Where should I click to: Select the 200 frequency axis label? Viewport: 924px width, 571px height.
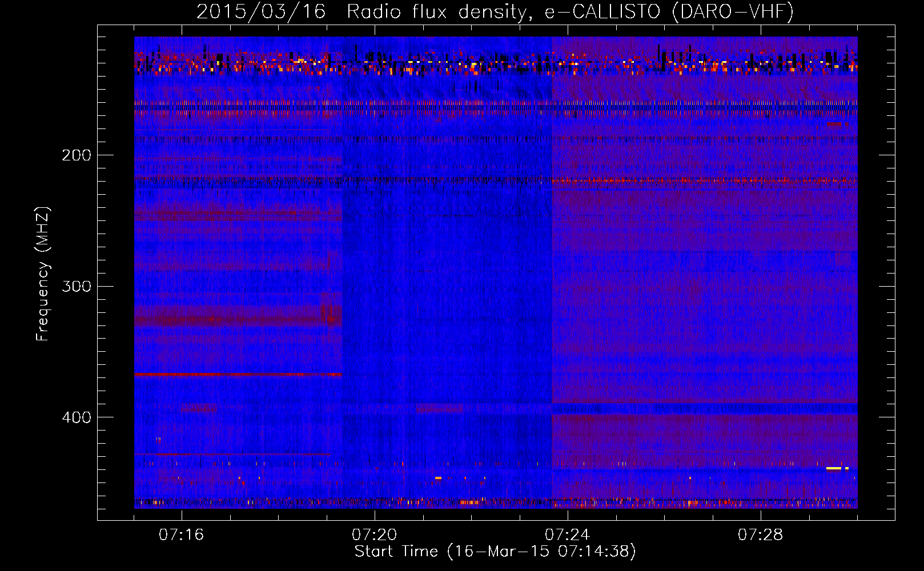[77, 155]
